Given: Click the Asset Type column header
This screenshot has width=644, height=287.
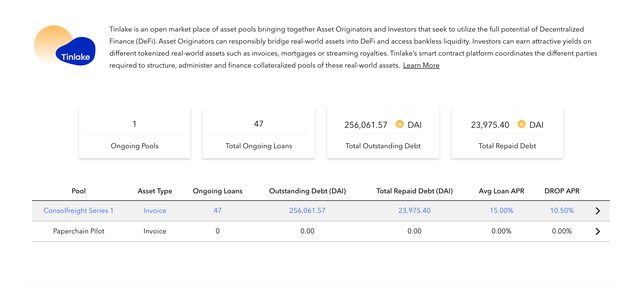Looking at the screenshot, I should tap(155, 191).
